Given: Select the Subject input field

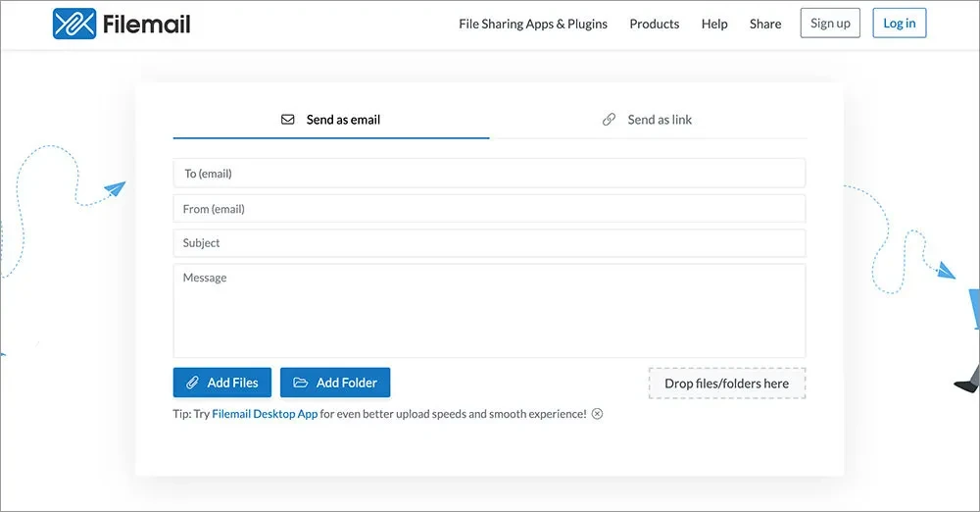Looking at the screenshot, I should (x=489, y=243).
